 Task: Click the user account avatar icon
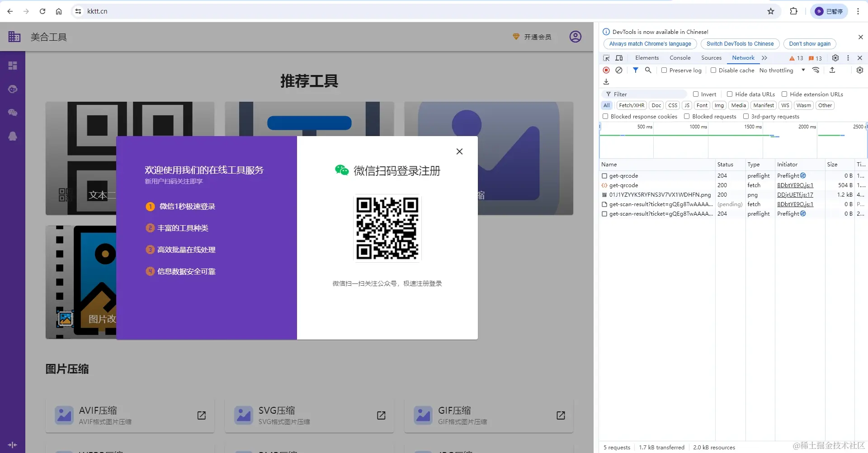(575, 37)
